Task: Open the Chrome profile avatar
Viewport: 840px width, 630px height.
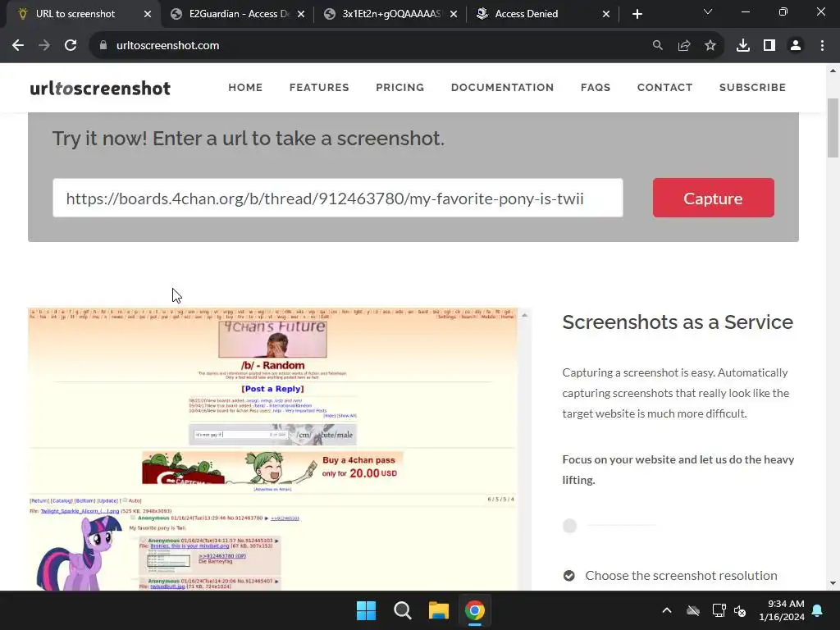Action: point(796,46)
